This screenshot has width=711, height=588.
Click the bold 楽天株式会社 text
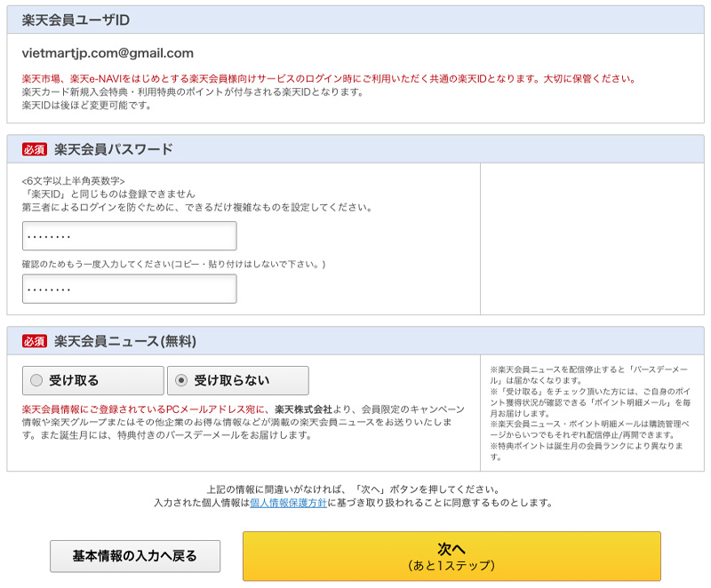[303, 409]
